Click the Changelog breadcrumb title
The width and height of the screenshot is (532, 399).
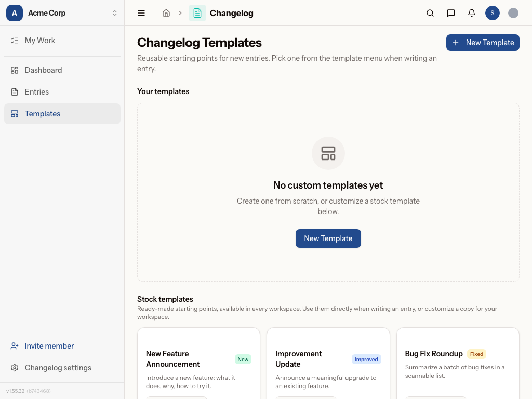[231, 13]
